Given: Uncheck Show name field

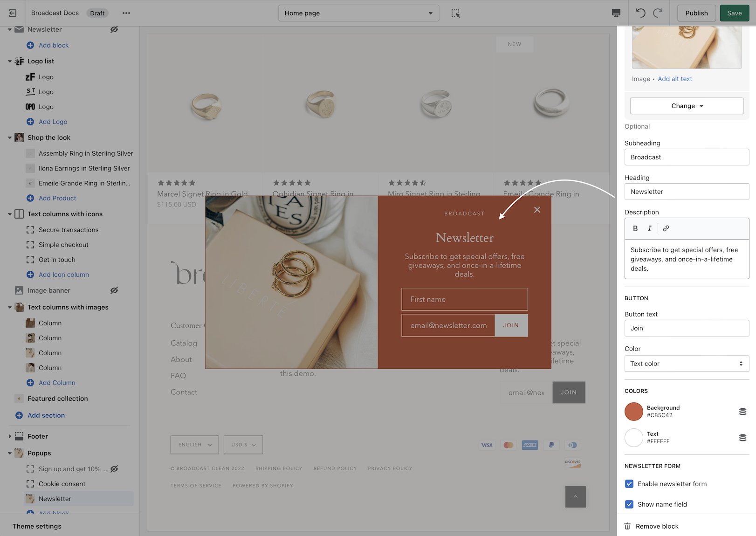Looking at the screenshot, I should (x=630, y=504).
